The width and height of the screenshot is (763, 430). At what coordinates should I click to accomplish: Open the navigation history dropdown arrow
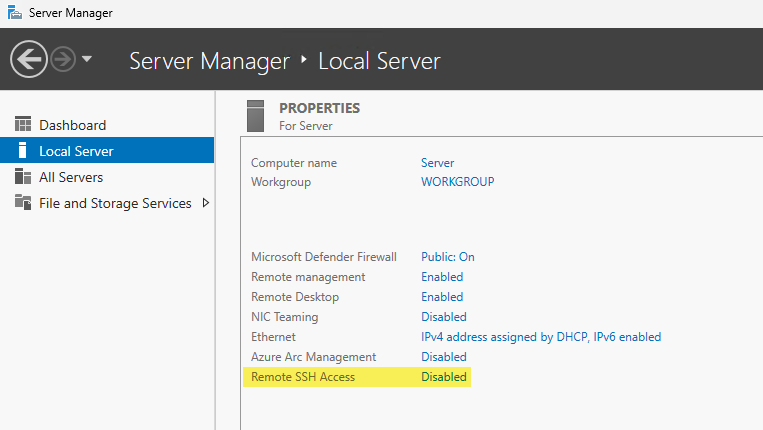click(87, 60)
